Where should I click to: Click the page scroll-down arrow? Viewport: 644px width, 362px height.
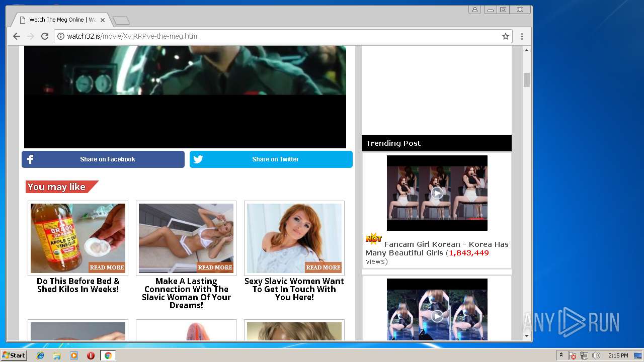pyautogui.click(x=527, y=336)
